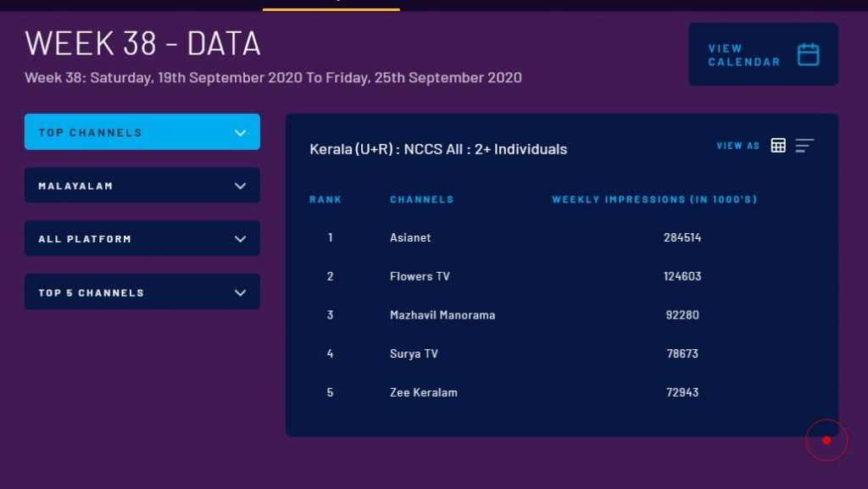Select the Flowers TV channel row

click(x=420, y=276)
